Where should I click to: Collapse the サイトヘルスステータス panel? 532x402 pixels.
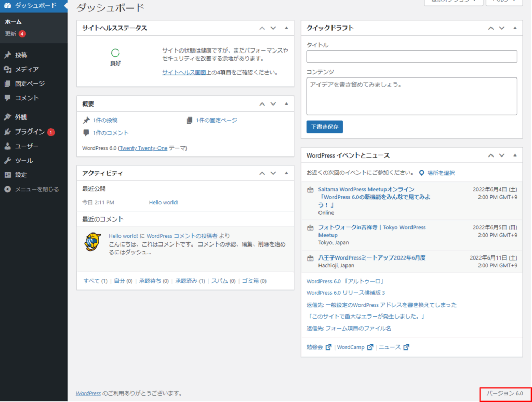[286, 28]
